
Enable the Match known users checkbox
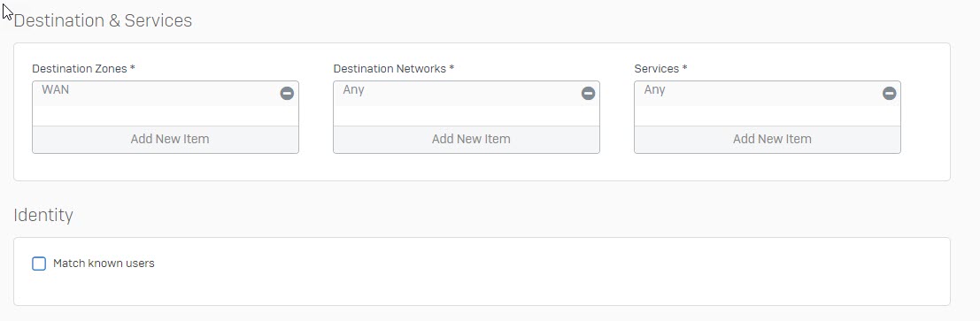39,264
